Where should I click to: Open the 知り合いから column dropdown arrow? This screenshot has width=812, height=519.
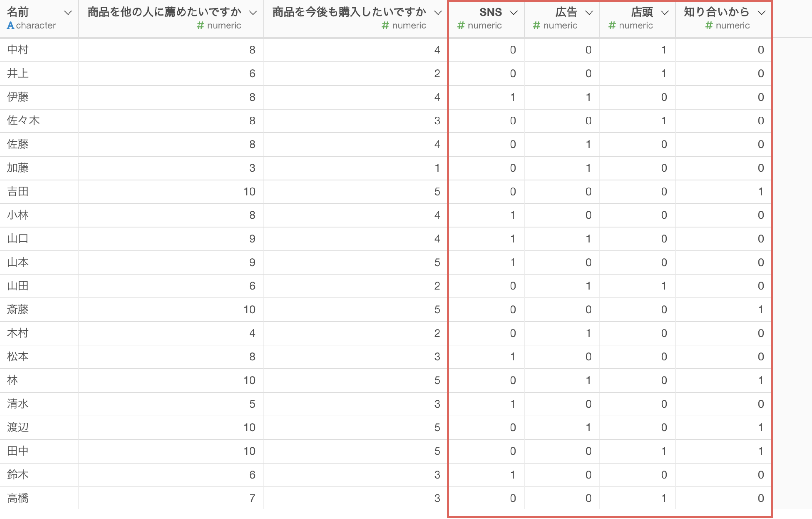(761, 13)
